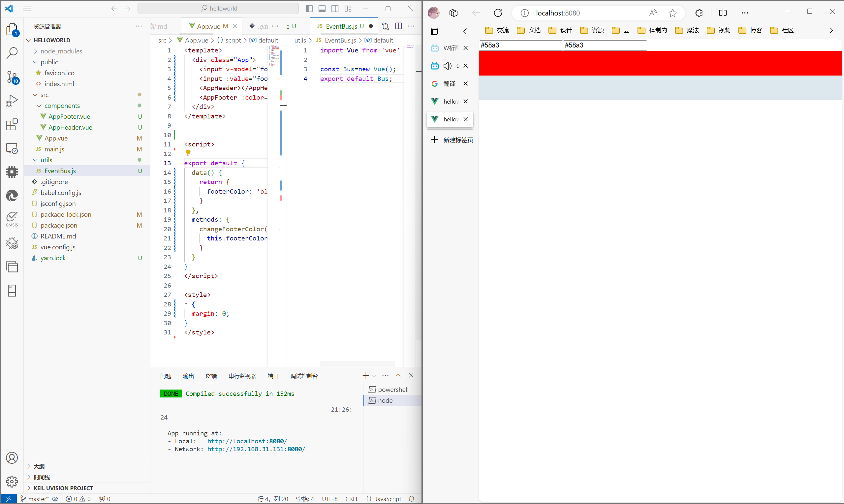The width and height of the screenshot is (844, 504).
Task: Open the Search view in activity bar
Action: (x=12, y=53)
